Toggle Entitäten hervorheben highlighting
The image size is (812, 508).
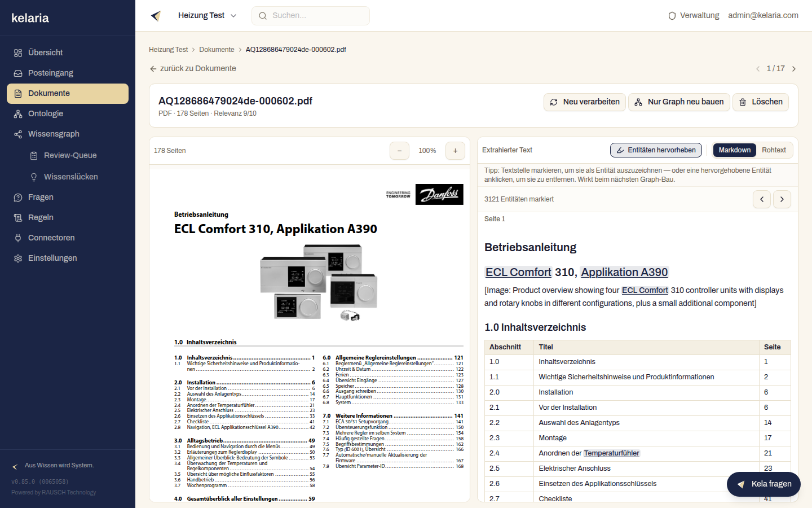[656, 150]
